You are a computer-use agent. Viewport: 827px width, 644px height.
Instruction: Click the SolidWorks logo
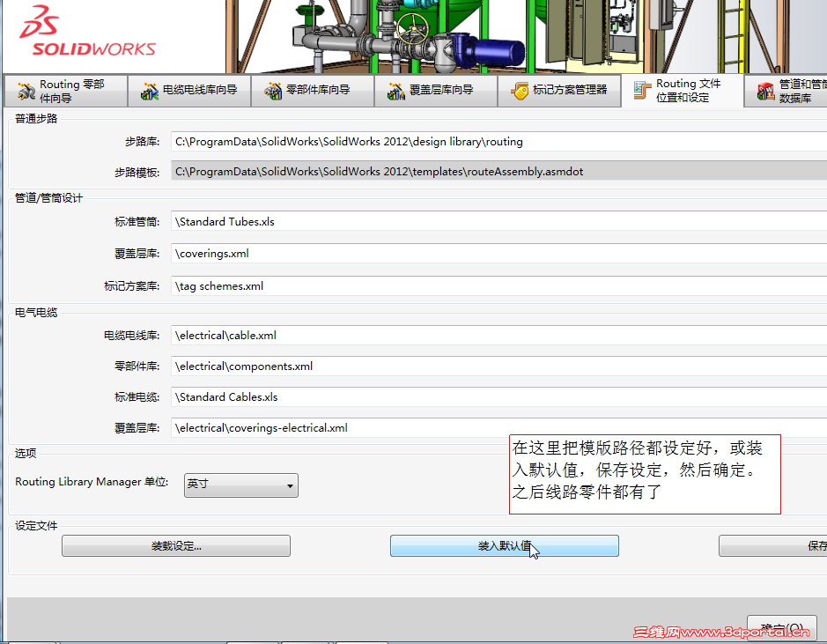click(x=87, y=32)
